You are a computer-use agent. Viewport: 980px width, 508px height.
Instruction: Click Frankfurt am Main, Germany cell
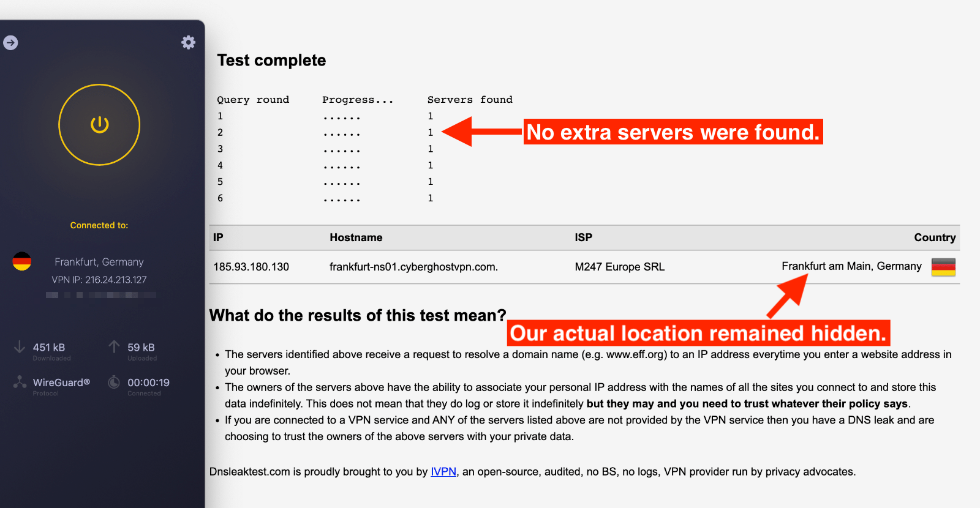click(851, 266)
